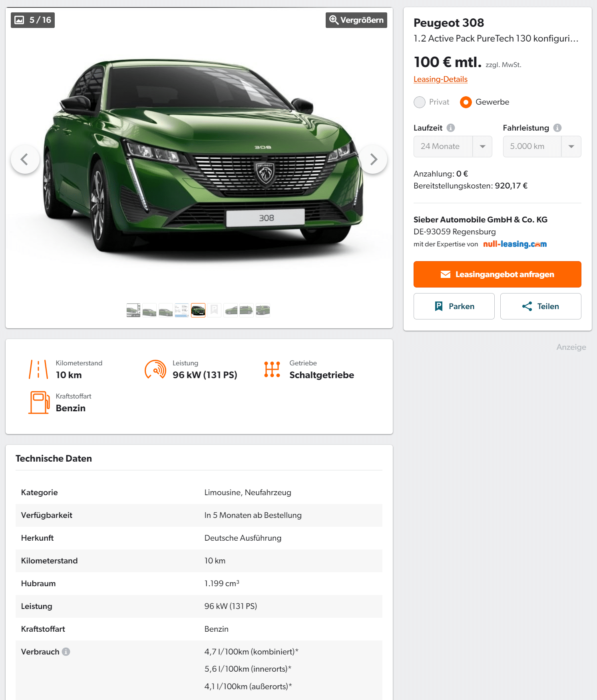Click the Leistung speedometer icon
This screenshot has height=700, width=597.
click(155, 369)
